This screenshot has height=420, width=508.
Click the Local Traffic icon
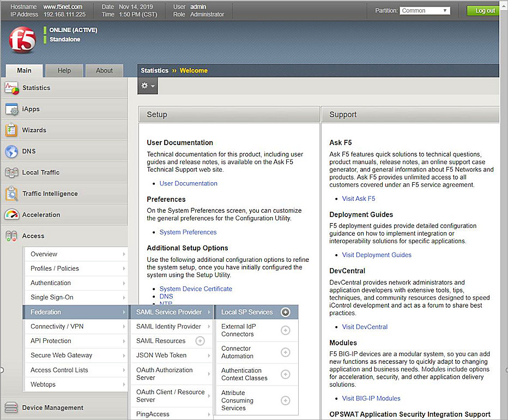point(11,172)
